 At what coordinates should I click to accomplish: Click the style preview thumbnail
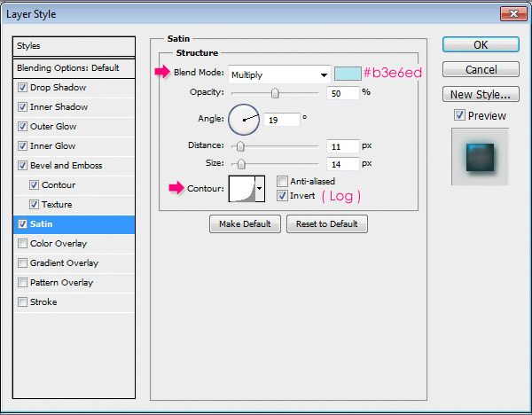480,157
